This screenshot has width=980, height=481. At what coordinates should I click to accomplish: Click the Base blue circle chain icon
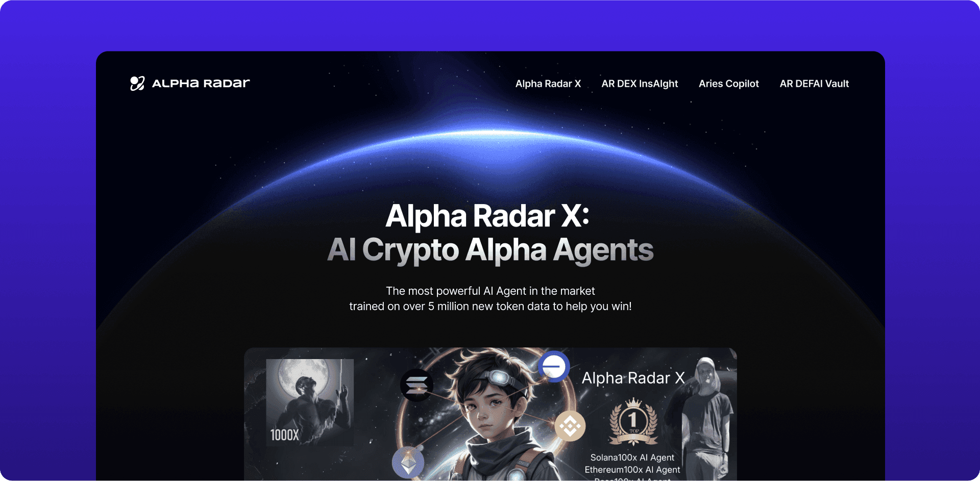[554, 366]
